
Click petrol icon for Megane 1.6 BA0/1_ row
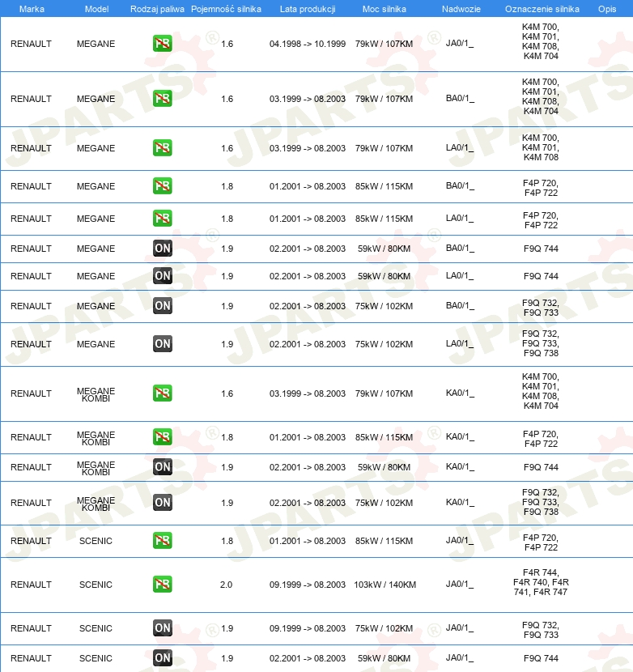pos(163,98)
